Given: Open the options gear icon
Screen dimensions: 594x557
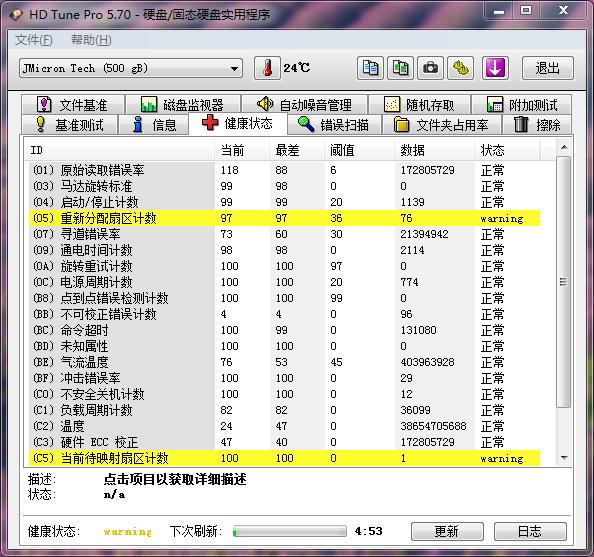Looking at the screenshot, I should point(460,68).
